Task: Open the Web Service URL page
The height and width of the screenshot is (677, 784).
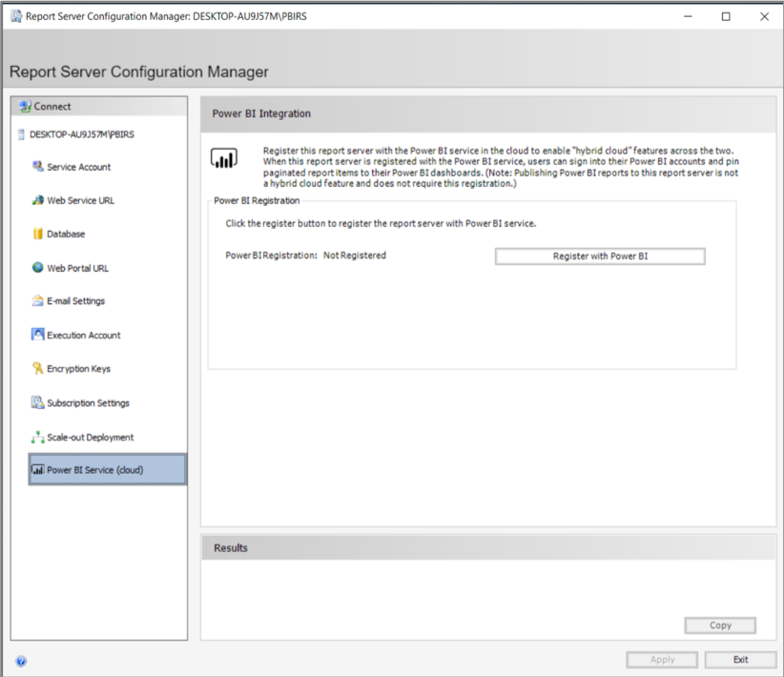Action: click(80, 200)
